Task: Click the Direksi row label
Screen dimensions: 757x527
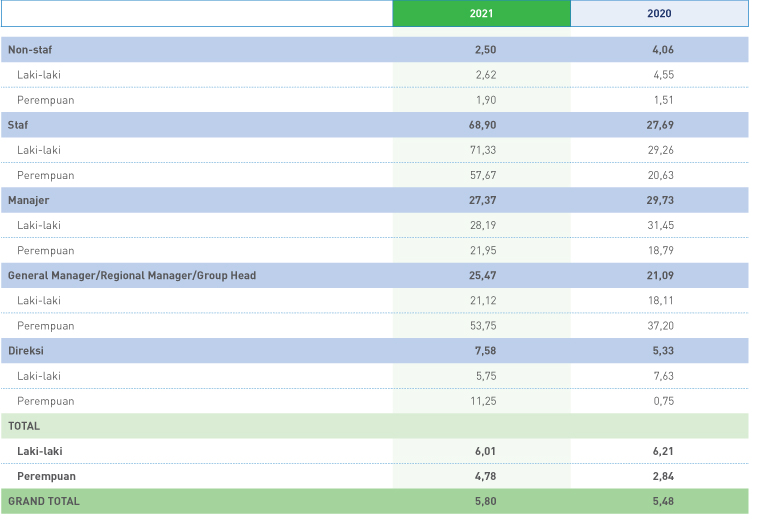Action: (x=26, y=351)
